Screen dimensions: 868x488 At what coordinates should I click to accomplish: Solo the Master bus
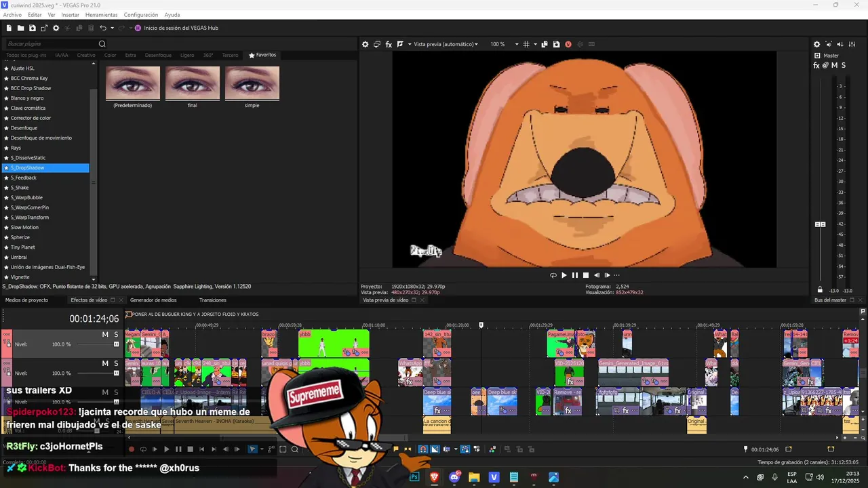click(x=844, y=65)
